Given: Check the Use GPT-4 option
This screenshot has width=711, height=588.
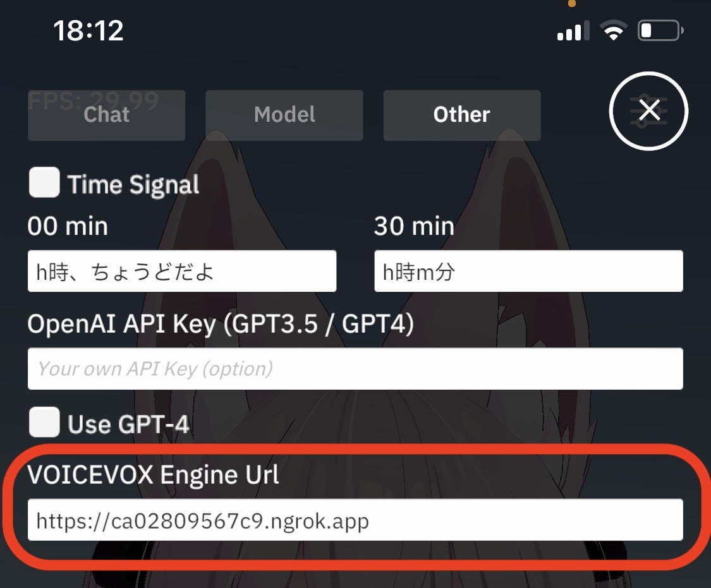Looking at the screenshot, I should [43, 423].
